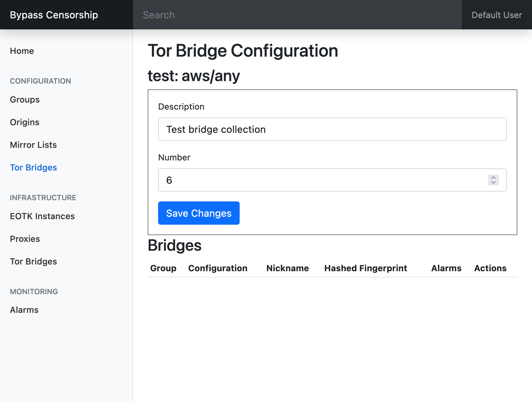532x401 pixels.
Task: Open the Default User menu
Action: (496, 15)
